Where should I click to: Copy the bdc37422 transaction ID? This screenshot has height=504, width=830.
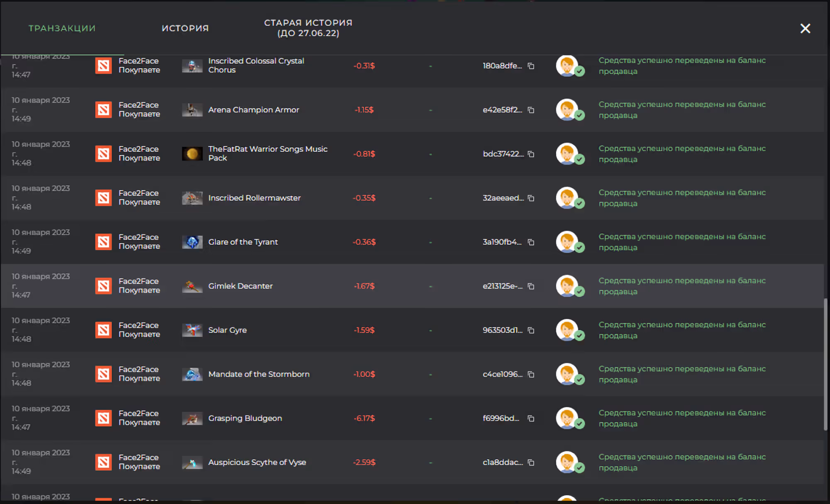[531, 154]
